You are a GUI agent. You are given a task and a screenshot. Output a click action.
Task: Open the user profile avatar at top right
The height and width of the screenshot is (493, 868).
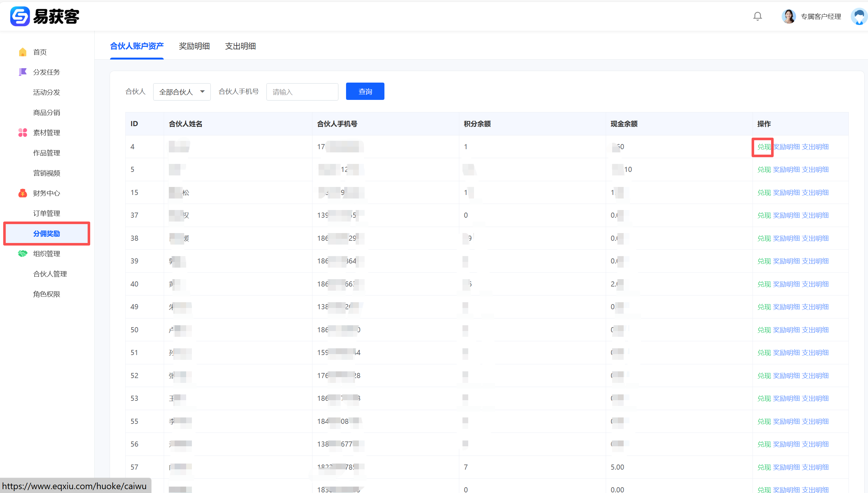(x=859, y=16)
